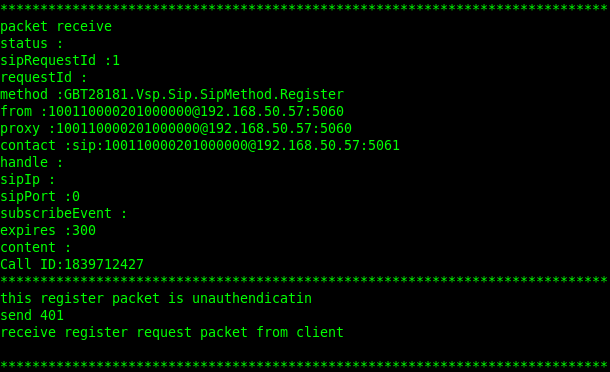Viewport: 610px width, 372px height.
Task: Click the 'sipIp :' line
Action: tap(28, 179)
